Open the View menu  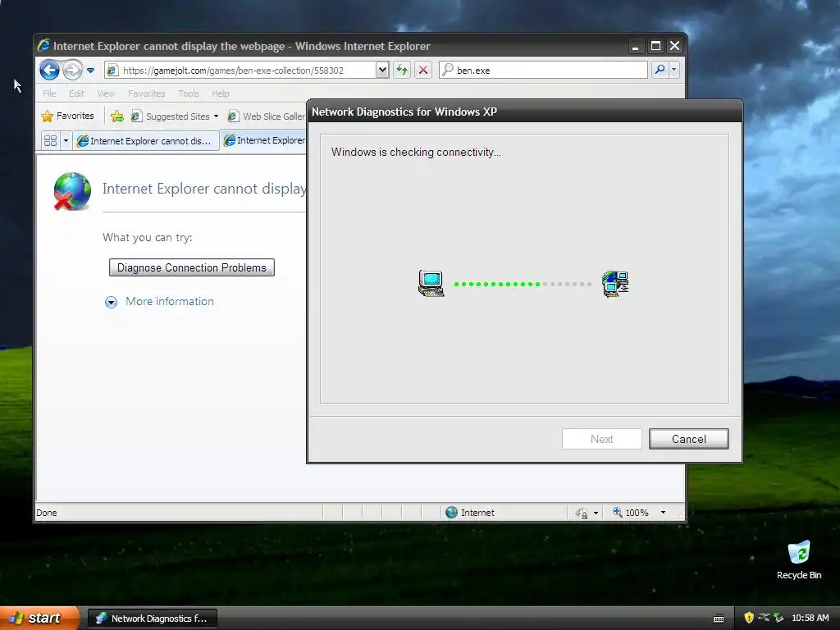pos(106,94)
